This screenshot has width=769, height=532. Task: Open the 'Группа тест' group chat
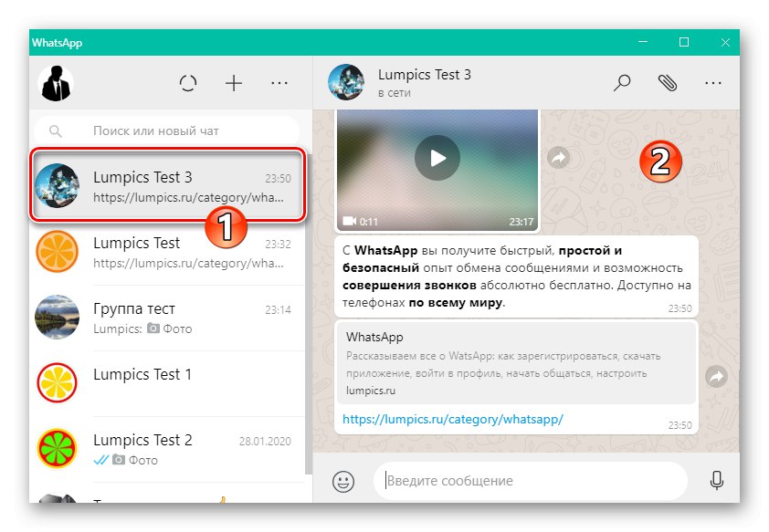[x=167, y=318]
